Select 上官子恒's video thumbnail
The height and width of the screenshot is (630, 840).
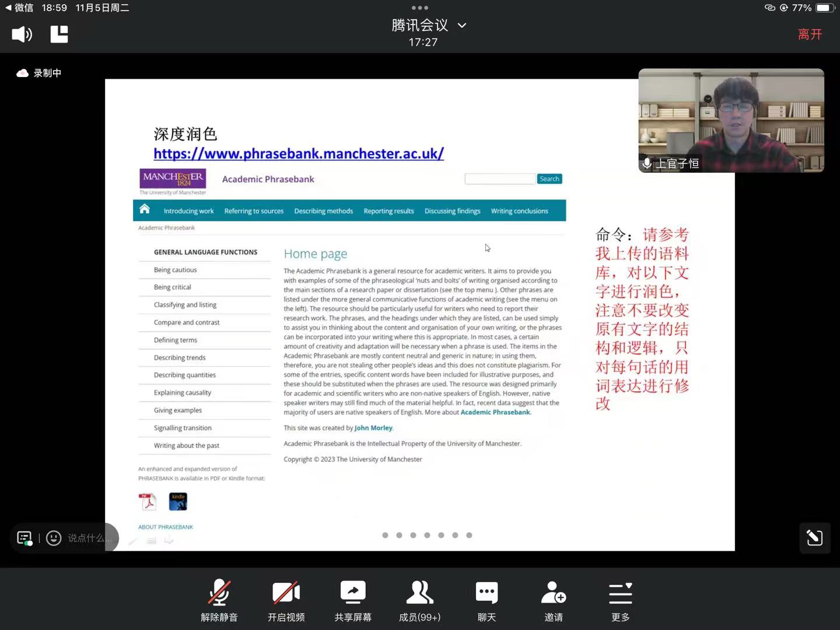[731, 120]
